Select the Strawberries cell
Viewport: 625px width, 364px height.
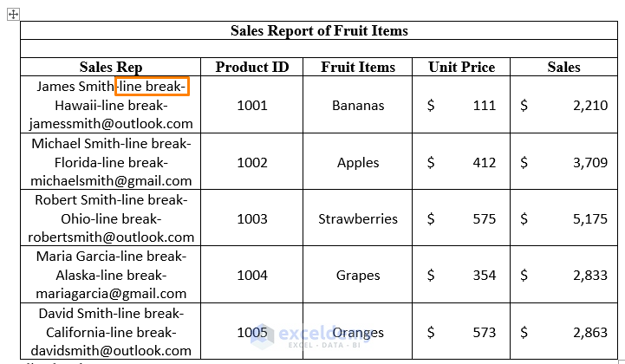tap(357, 218)
